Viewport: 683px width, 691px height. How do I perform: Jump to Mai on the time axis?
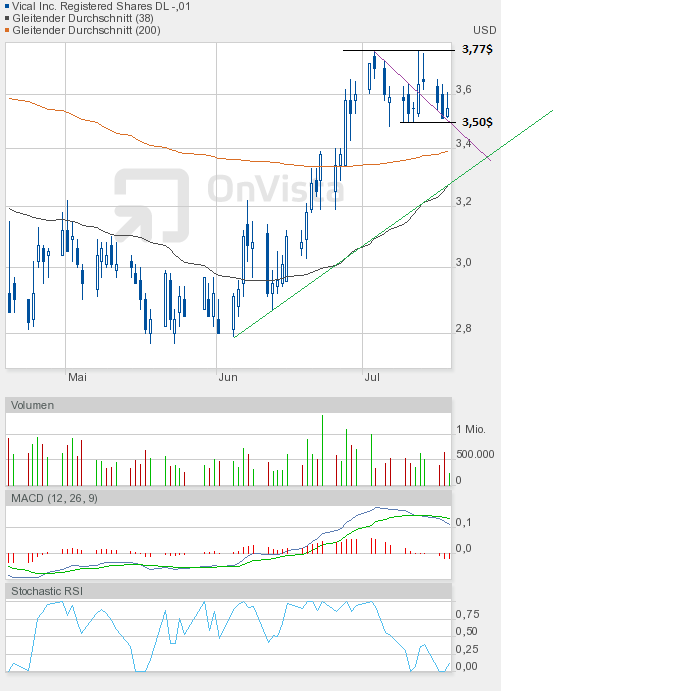[78, 377]
